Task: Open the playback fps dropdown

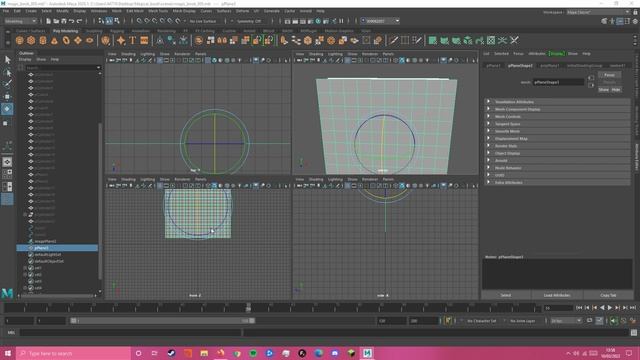Action: pos(566,321)
